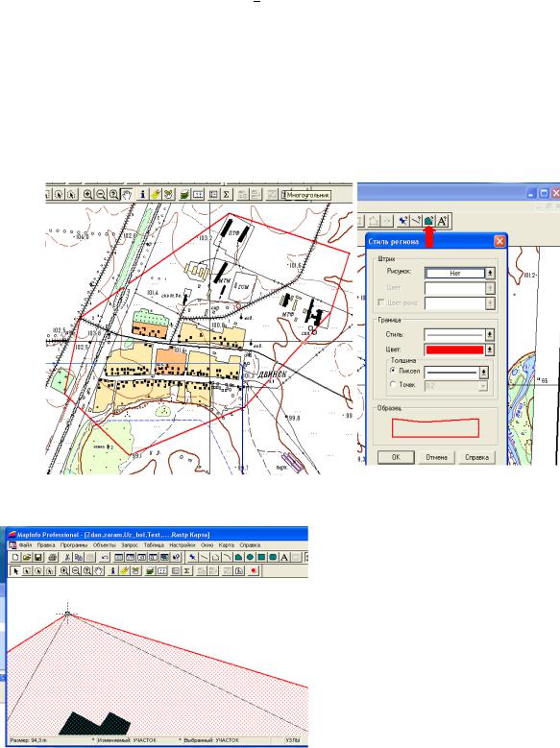The height and width of the screenshot is (748, 560).
Task: Select the green Ellipse drawing tool in the MapInfo Professional window
Action: pyautogui.click(x=250, y=557)
